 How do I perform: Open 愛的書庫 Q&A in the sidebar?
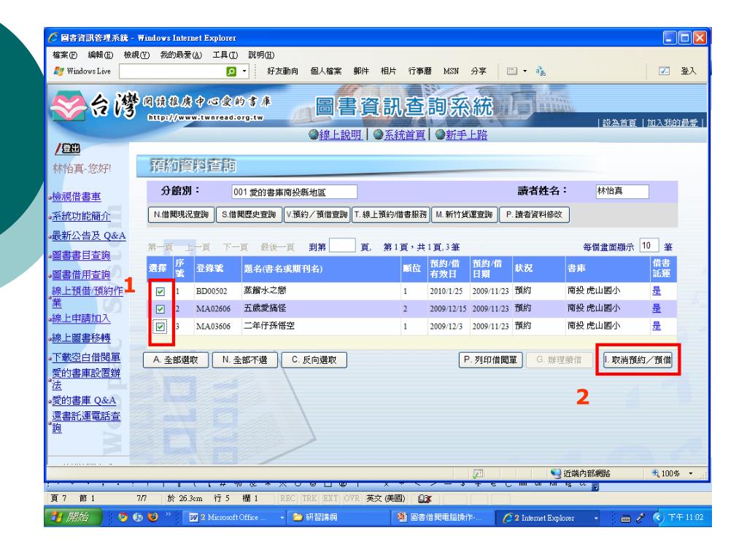(84, 400)
